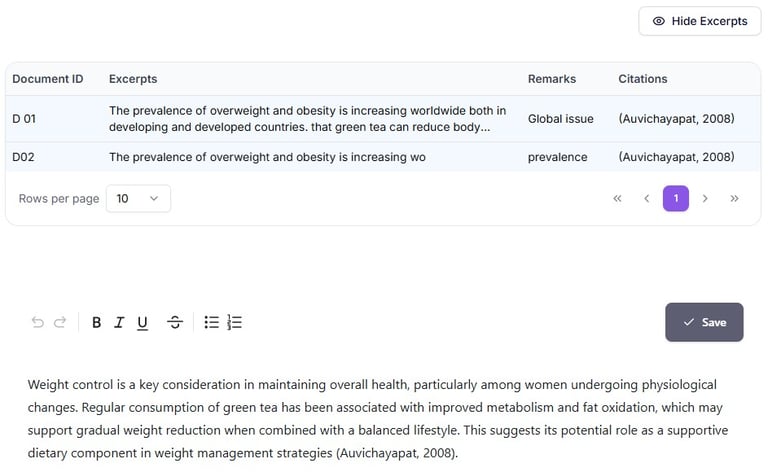The image size is (768, 472).
Task: Click the redo icon in editor toolbar
Action: click(60, 322)
